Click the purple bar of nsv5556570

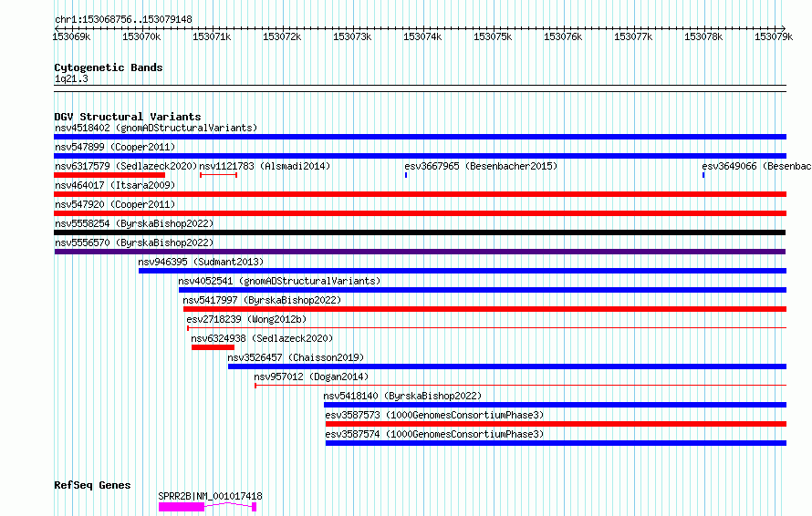[420, 252]
